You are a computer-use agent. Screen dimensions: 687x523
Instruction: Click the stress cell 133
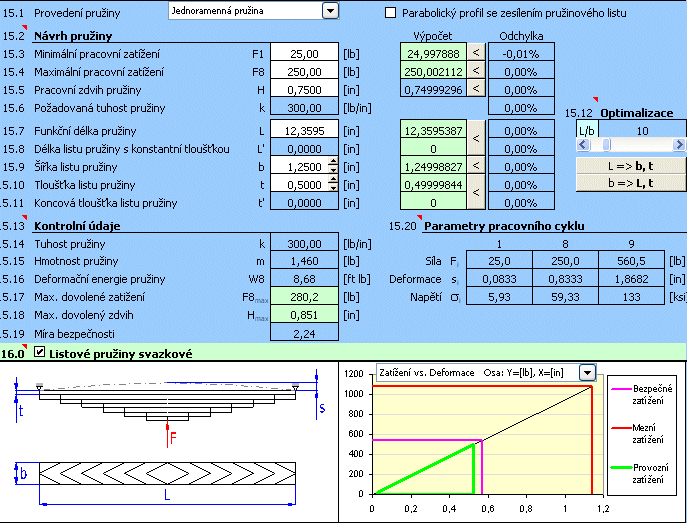(631, 297)
